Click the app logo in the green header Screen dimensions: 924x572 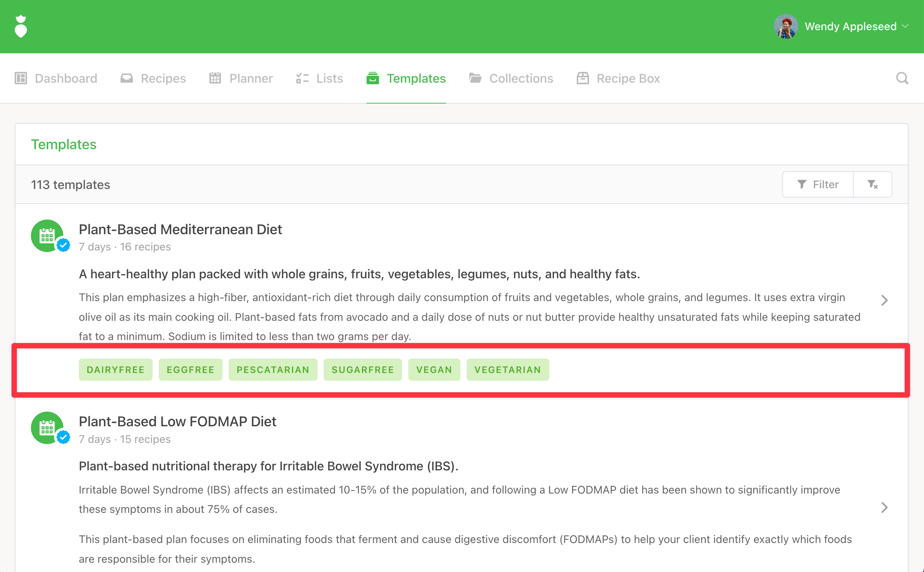pyautogui.click(x=21, y=26)
